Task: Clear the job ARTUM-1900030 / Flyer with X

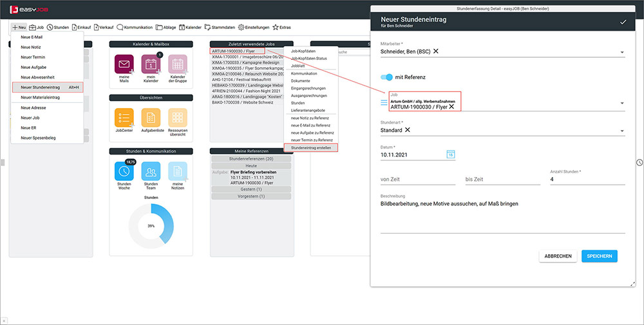Action: click(x=451, y=107)
